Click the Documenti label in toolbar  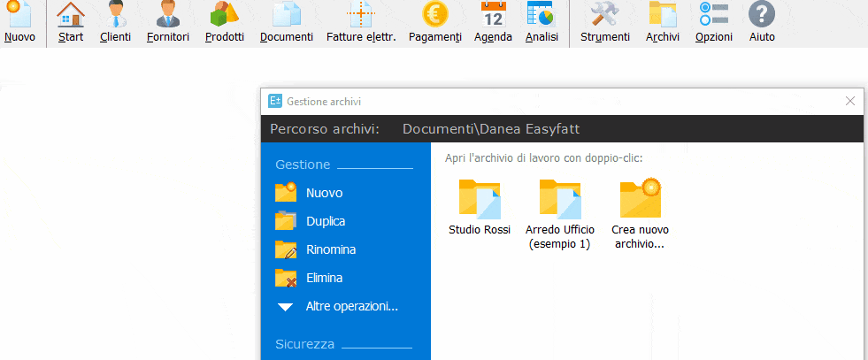tap(287, 37)
